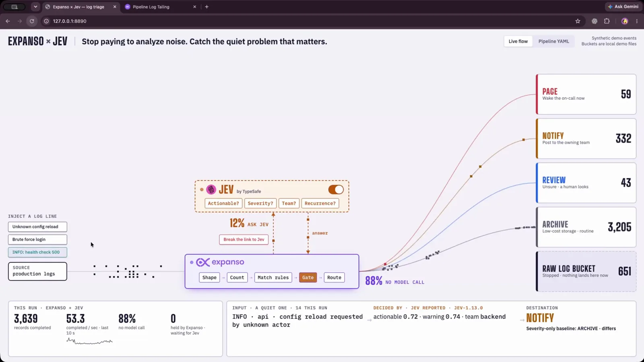Click the 88% no model call stat in run panel
The image size is (644, 362).
click(x=127, y=319)
